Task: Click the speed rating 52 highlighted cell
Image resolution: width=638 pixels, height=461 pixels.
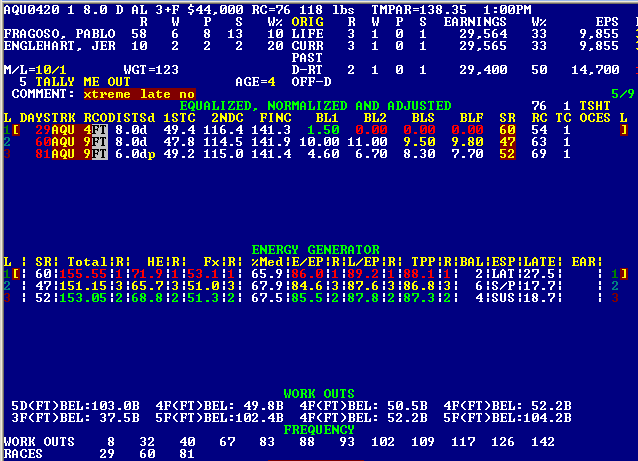Action: point(507,154)
